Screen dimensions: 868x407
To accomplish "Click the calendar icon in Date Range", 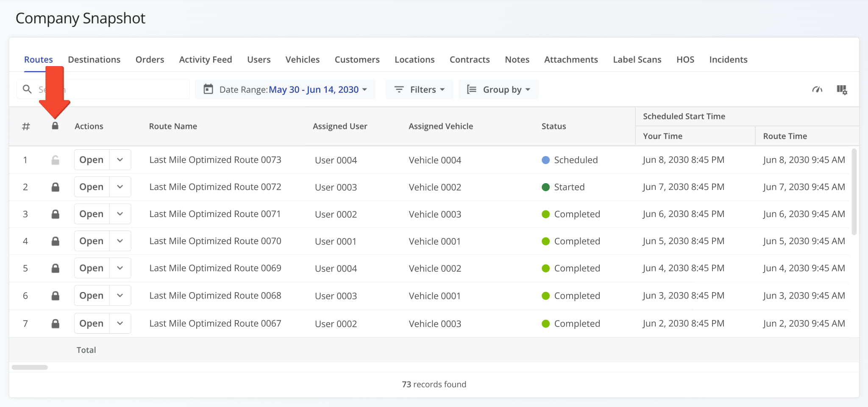I will click(208, 89).
